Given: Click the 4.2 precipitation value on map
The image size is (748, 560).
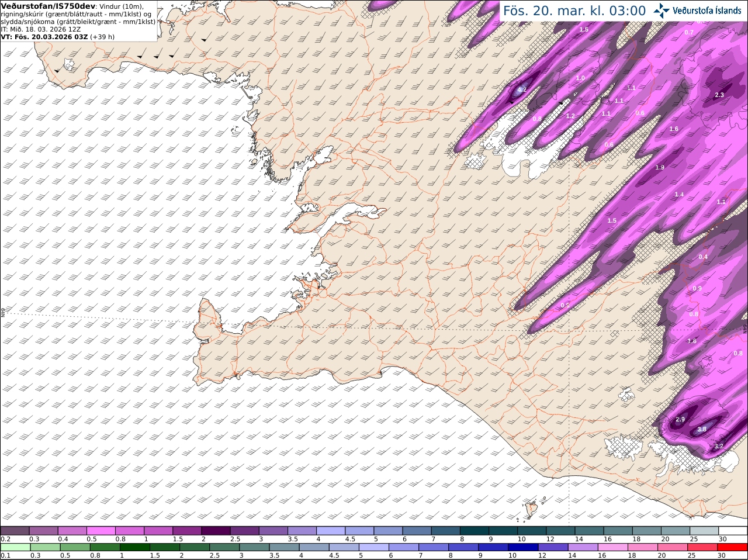Looking at the screenshot, I should pos(522,89).
